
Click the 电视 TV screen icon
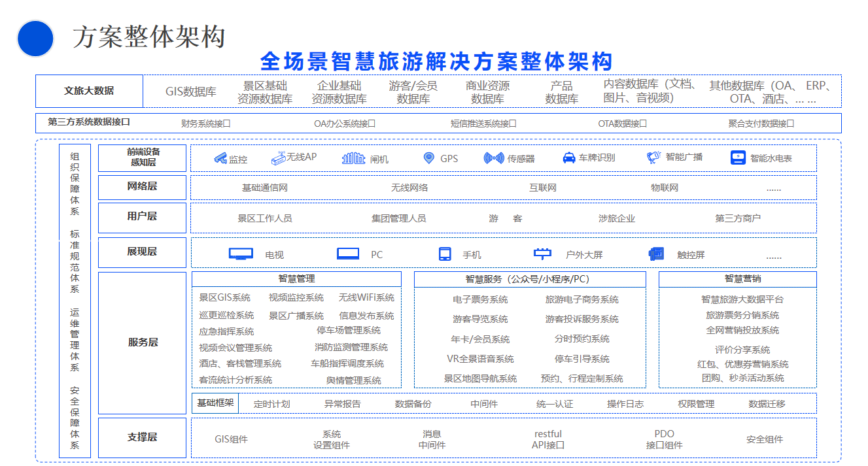pos(241,254)
